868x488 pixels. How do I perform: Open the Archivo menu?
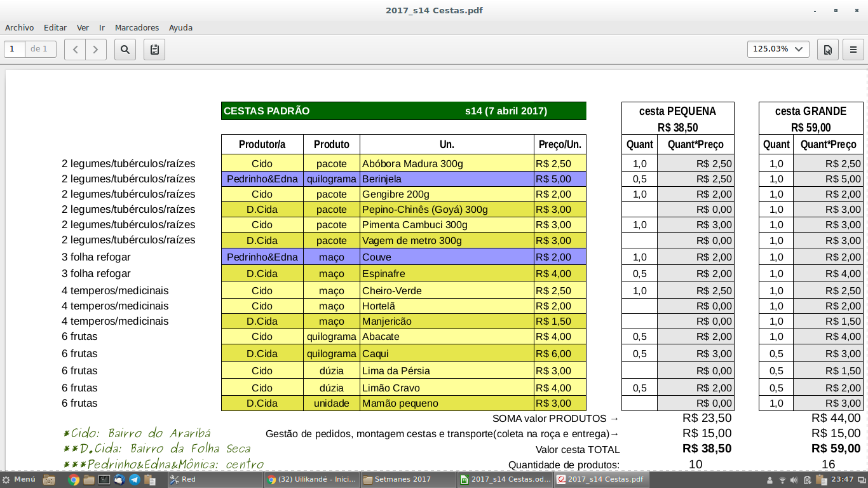pos(19,27)
